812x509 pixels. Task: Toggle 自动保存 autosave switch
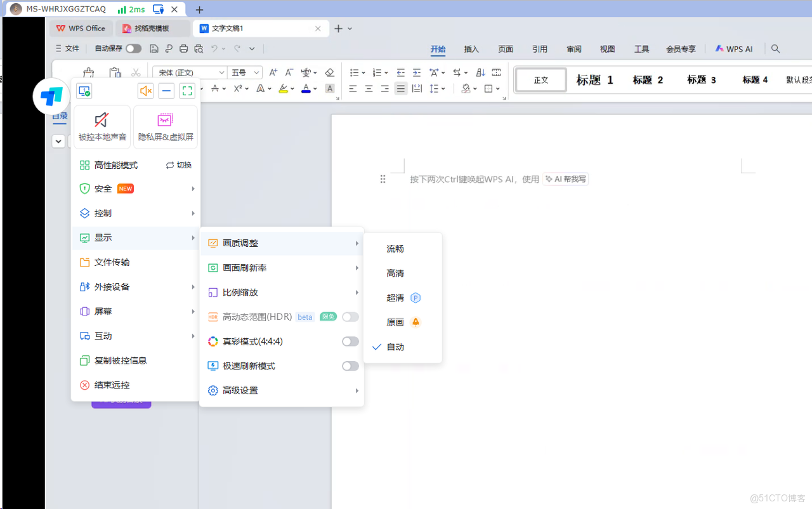click(133, 48)
